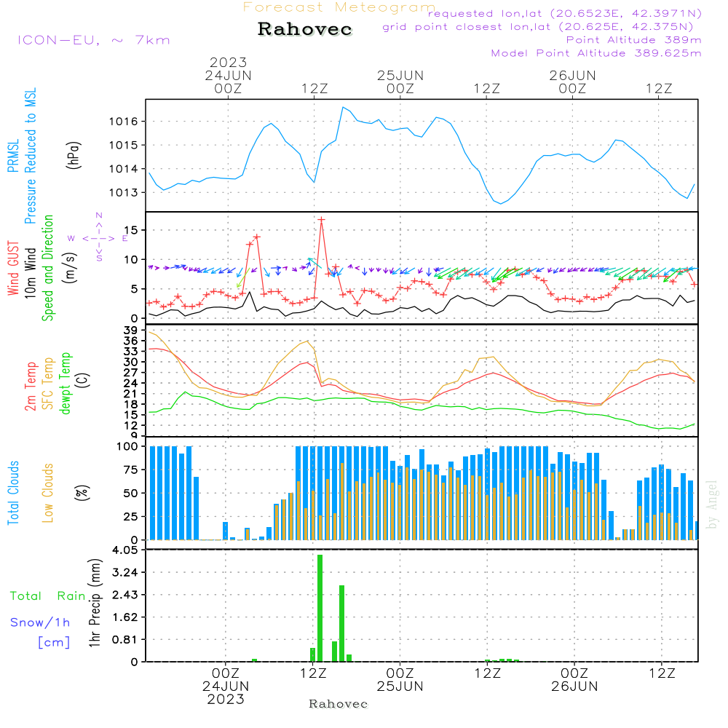Screen dimensions: 728x728
Task: Click the bold Rahovec title at top
Action: pyautogui.click(x=305, y=30)
